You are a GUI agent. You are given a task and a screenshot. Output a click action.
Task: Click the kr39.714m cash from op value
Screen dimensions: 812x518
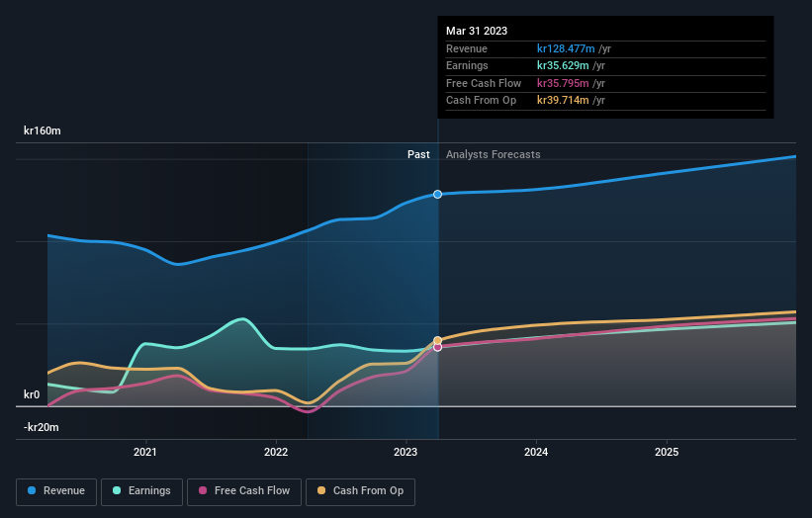pos(563,101)
